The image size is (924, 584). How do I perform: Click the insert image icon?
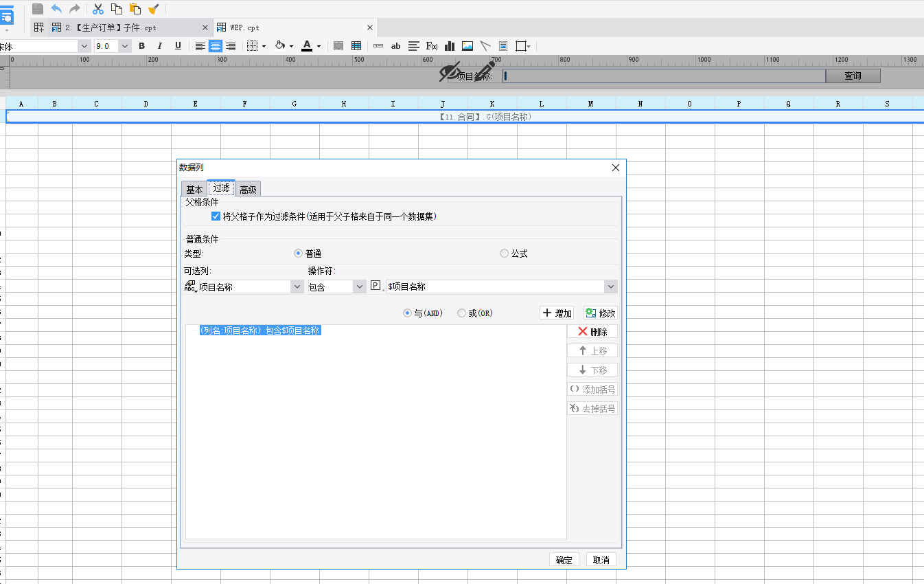coord(467,46)
